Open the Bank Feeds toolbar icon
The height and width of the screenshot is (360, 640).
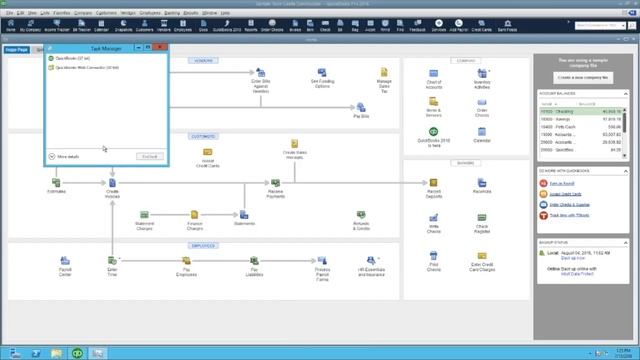click(x=507, y=25)
